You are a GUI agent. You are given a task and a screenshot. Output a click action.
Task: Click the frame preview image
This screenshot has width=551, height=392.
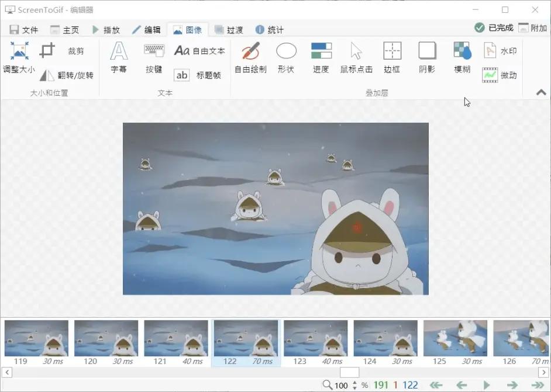pyautogui.click(x=275, y=209)
